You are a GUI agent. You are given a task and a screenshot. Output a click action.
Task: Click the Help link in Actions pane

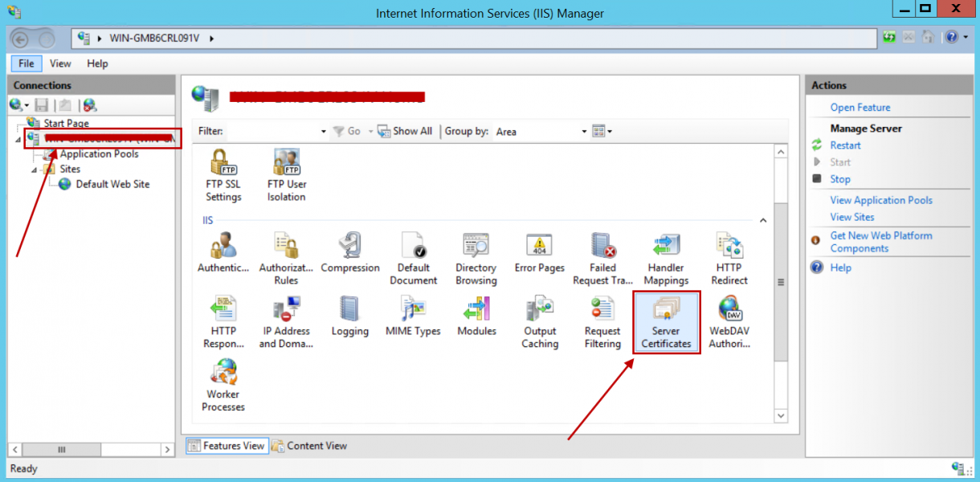point(841,268)
